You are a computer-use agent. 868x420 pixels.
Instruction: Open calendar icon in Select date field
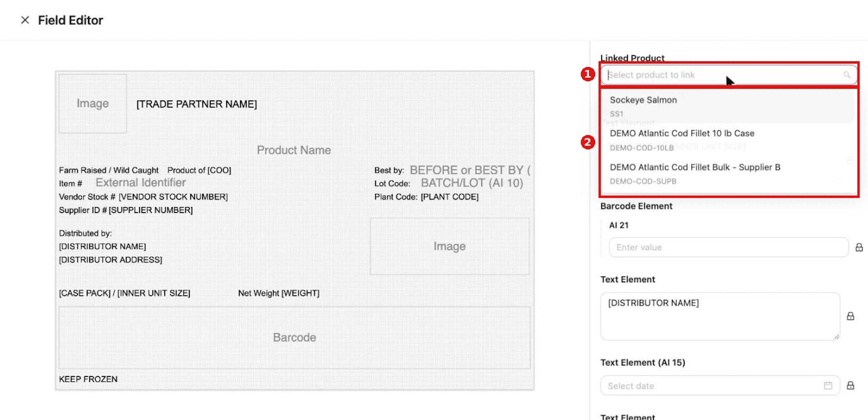pos(828,385)
